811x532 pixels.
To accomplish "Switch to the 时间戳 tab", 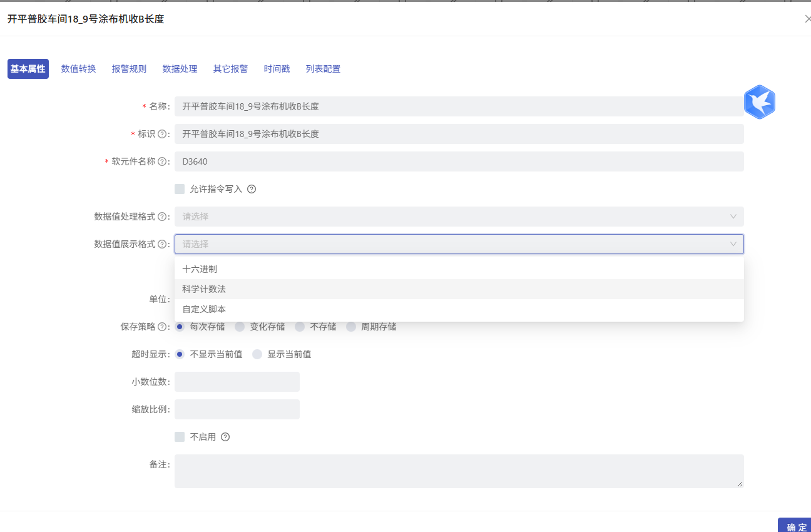I will pos(277,69).
